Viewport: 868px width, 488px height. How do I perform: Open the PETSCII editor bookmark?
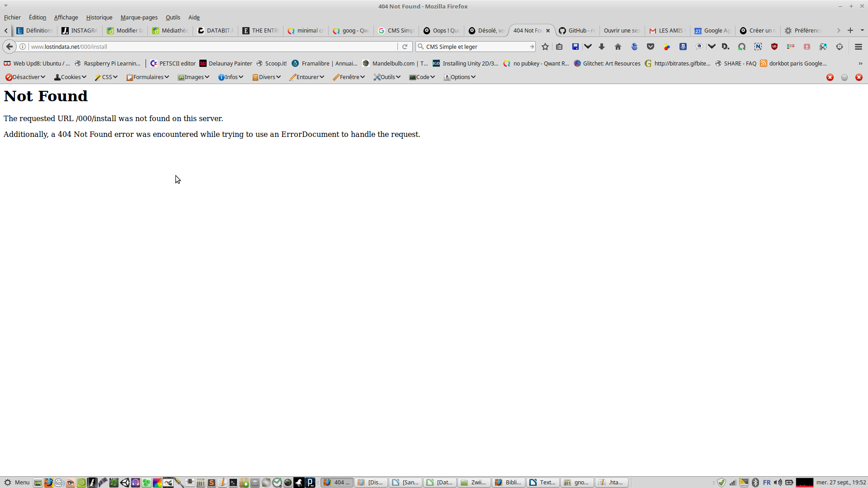tap(173, 64)
